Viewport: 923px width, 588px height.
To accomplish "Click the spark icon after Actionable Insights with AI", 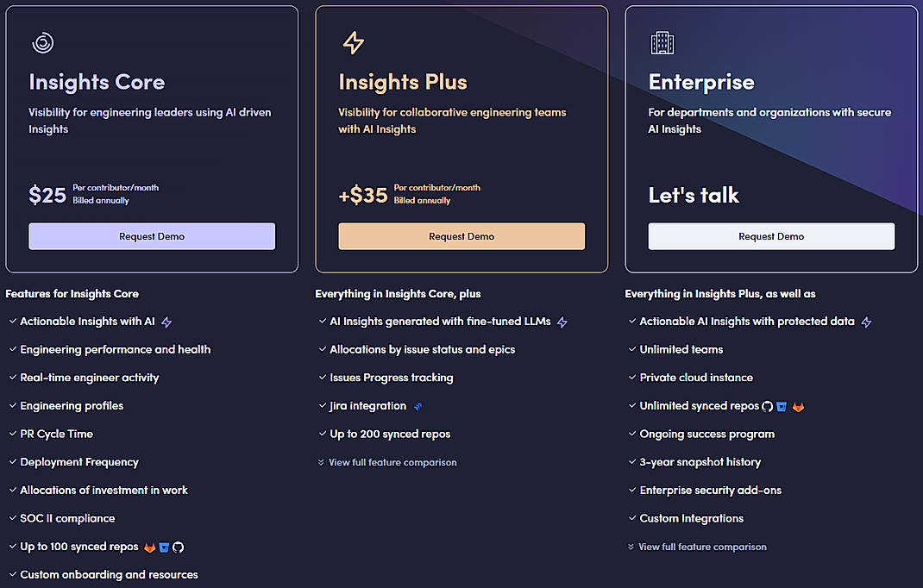I will pos(168,321).
